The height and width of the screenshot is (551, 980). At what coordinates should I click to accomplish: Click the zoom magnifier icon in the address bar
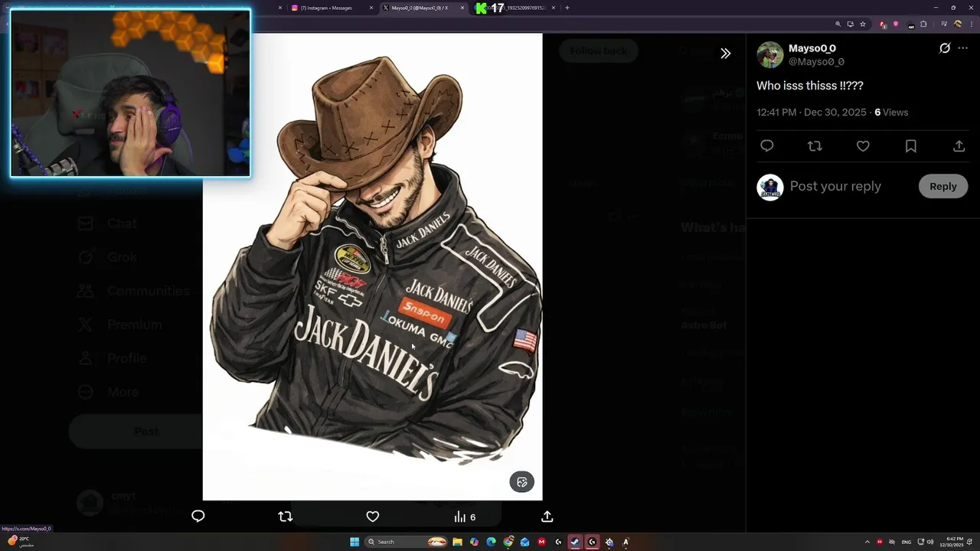pos(838,24)
